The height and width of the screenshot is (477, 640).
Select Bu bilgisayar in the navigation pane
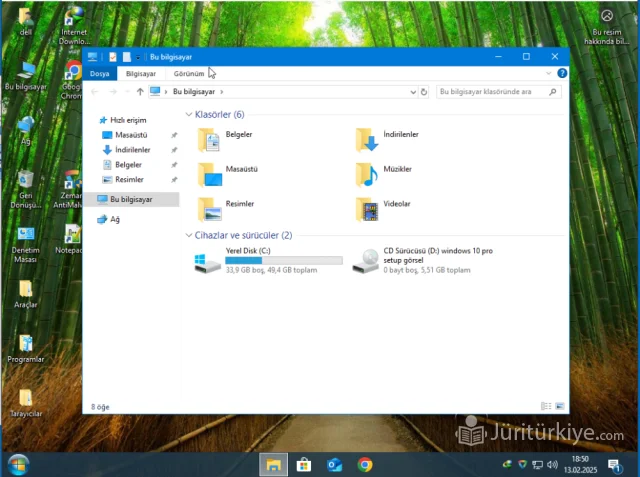pos(131,200)
